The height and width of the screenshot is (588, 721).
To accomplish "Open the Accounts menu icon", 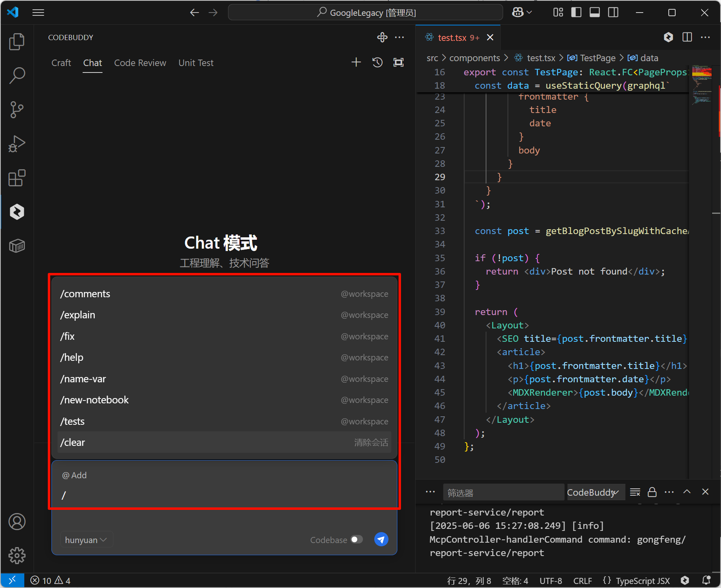I will point(17,522).
